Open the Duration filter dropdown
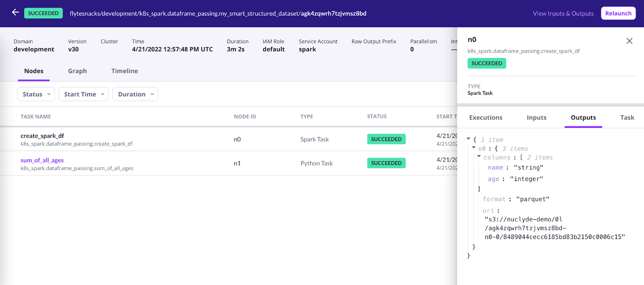 click(x=135, y=94)
